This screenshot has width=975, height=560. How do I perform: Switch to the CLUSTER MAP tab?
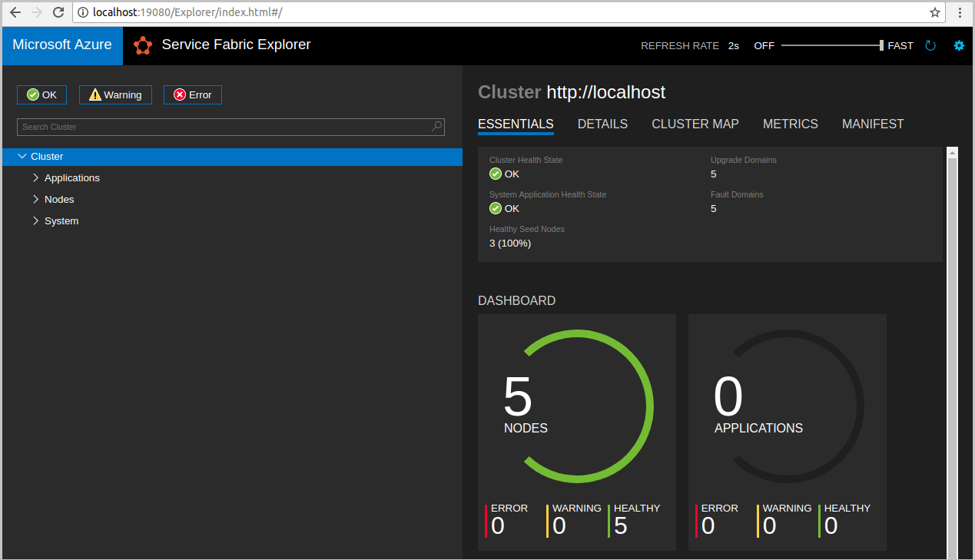point(695,124)
